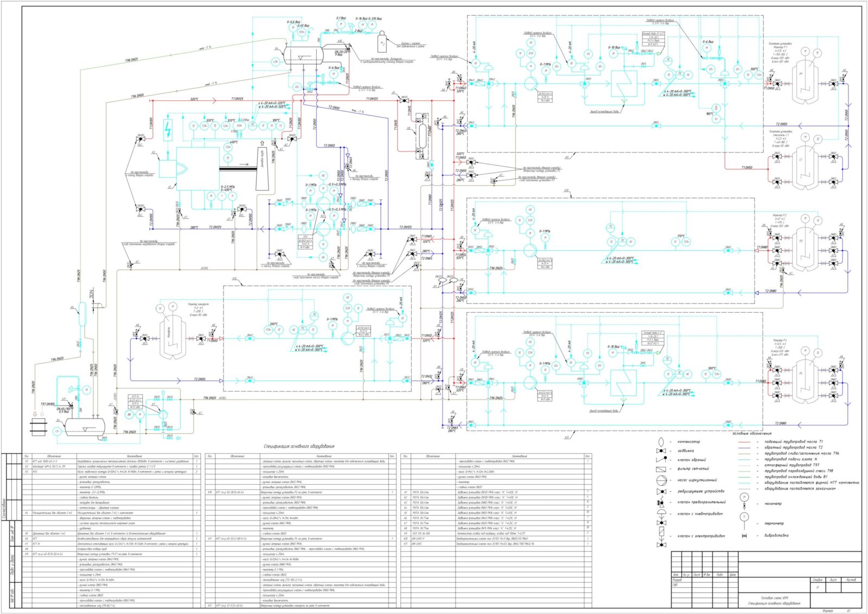Click the 'ГИП' row label in title block
Viewport: 868px width, 614px height.
tap(675, 585)
